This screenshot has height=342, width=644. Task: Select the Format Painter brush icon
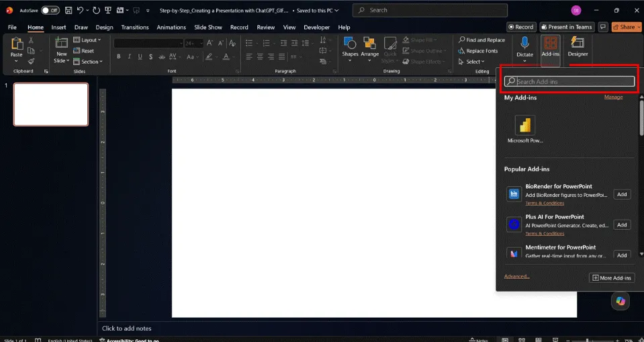pos(31,61)
